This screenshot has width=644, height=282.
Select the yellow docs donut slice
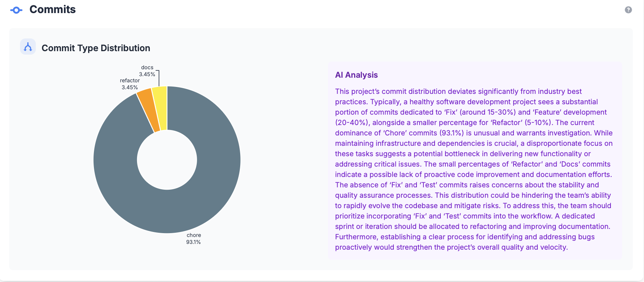(161, 108)
